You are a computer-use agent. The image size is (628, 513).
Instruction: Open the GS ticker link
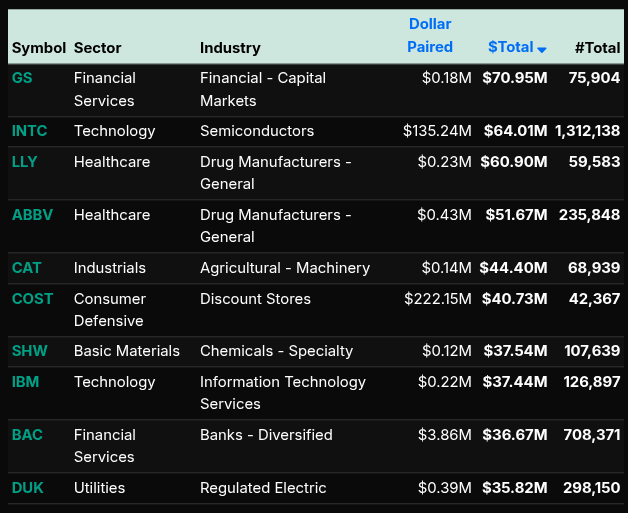tap(22, 78)
